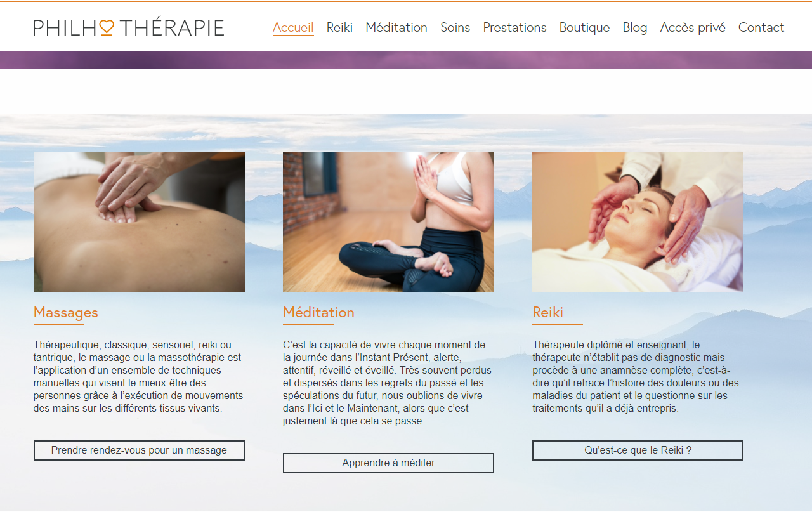Click the orange Méditation heading
The width and height of the screenshot is (812, 512).
[318, 312]
